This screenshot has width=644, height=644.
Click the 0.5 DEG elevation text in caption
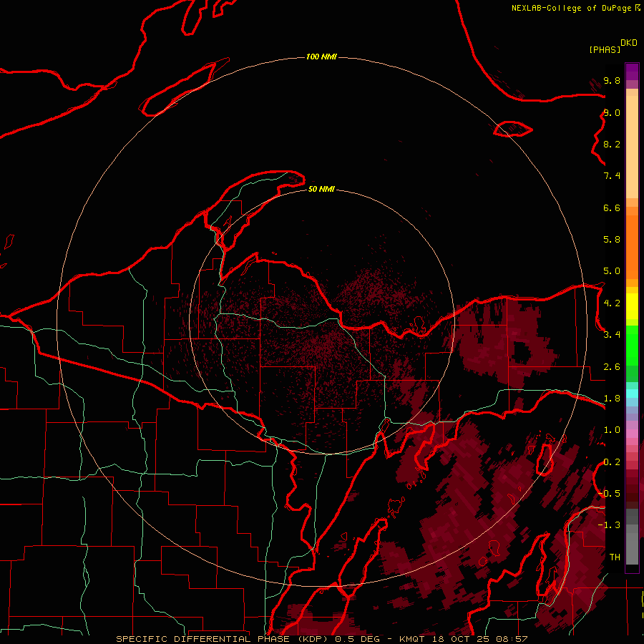pyautogui.click(x=358, y=639)
